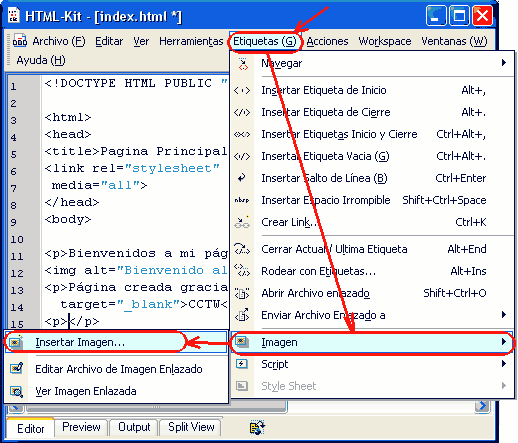Click code line 9 with <body>
Viewport: 518px width, 443px height.
(68, 219)
